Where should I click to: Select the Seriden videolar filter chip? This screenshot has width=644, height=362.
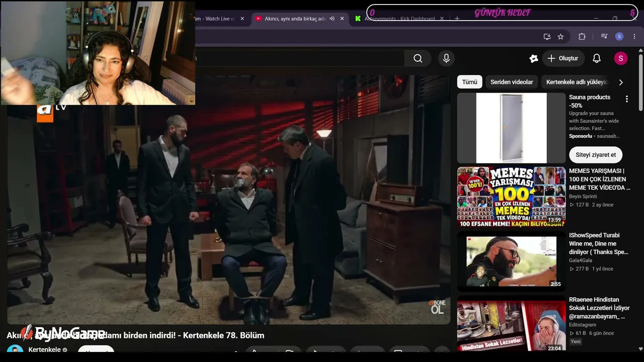(512, 82)
